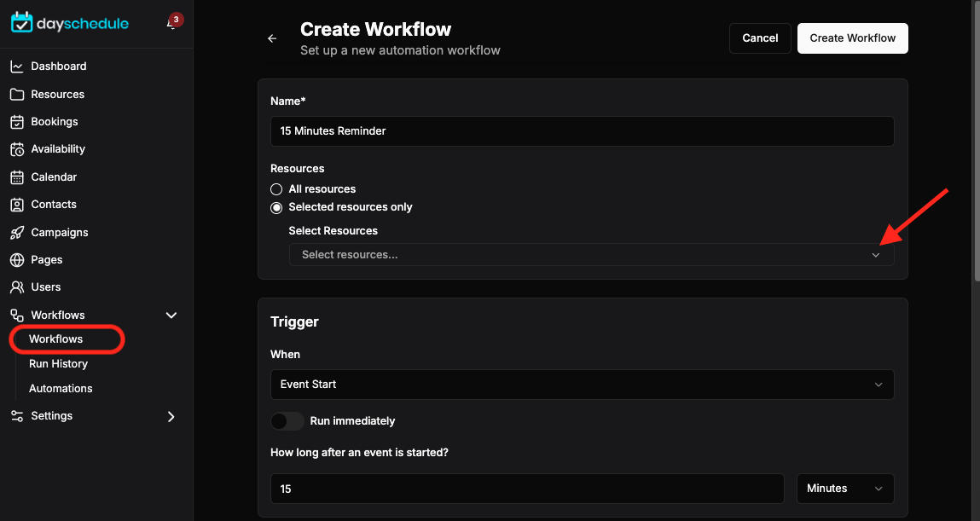Click the Settings sliders icon
Viewport: 980px width, 521px height.
pyautogui.click(x=17, y=416)
